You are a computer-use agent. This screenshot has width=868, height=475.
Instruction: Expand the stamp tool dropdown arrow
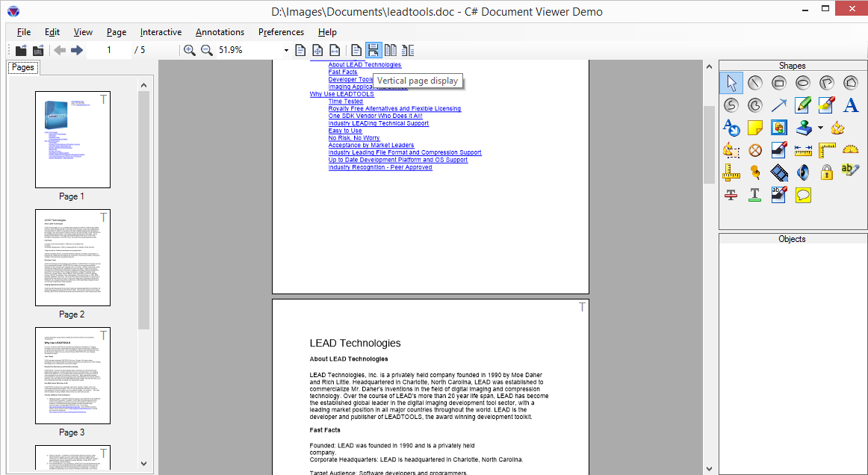(820, 128)
